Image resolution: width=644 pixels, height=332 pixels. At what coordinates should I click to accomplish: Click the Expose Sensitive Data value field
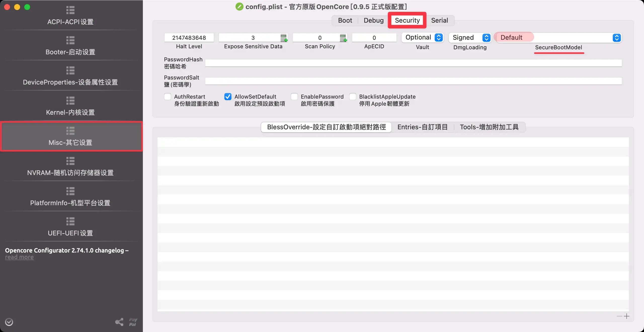click(250, 38)
